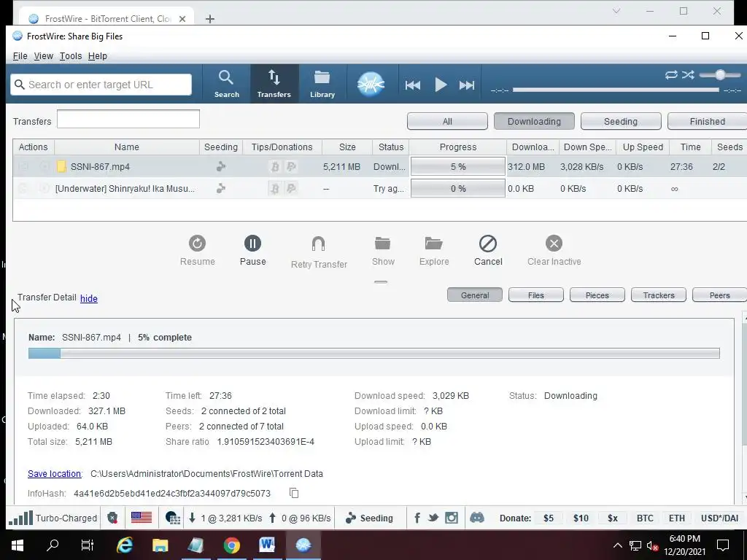Switch to Peers detail tab
Viewport: 747px width, 560px height.
coord(719,295)
